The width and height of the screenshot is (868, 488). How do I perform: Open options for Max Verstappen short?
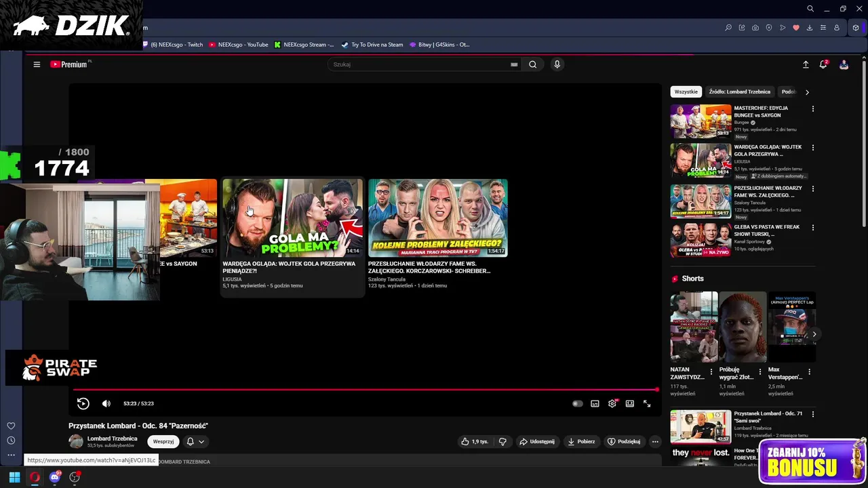(809, 372)
